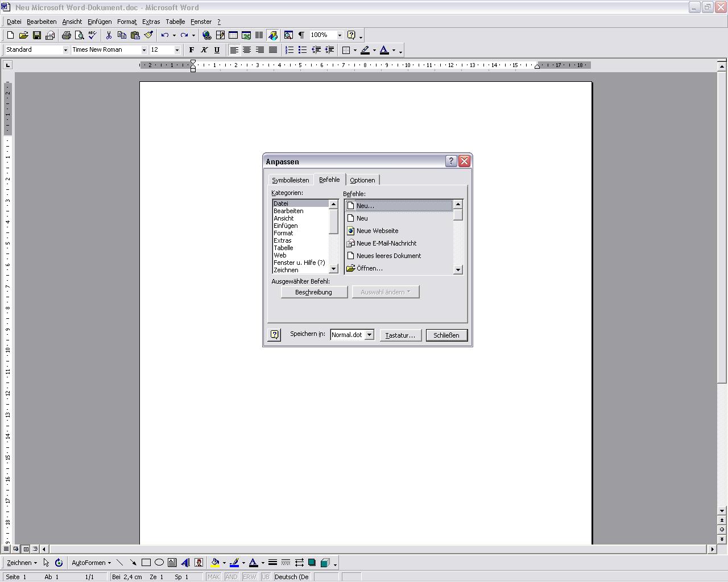The height and width of the screenshot is (582, 728).
Task: Choose the Select Objects pointer icon
Action: (46, 563)
